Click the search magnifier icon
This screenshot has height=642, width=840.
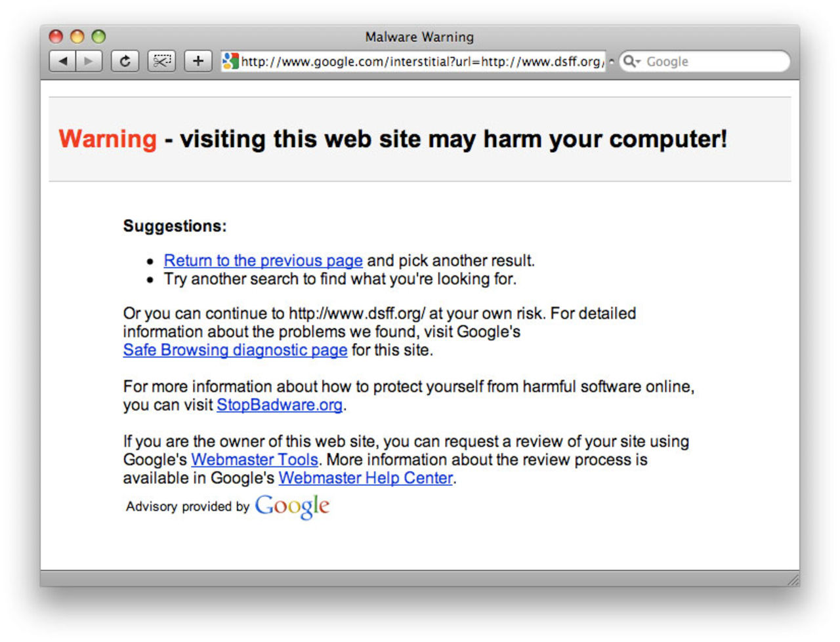[630, 61]
